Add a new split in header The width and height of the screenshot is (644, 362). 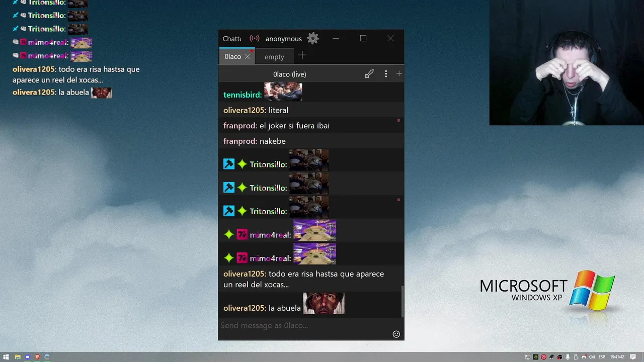399,74
